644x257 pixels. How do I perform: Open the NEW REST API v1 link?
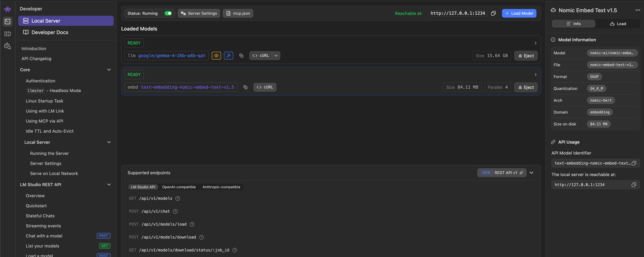coord(501,173)
